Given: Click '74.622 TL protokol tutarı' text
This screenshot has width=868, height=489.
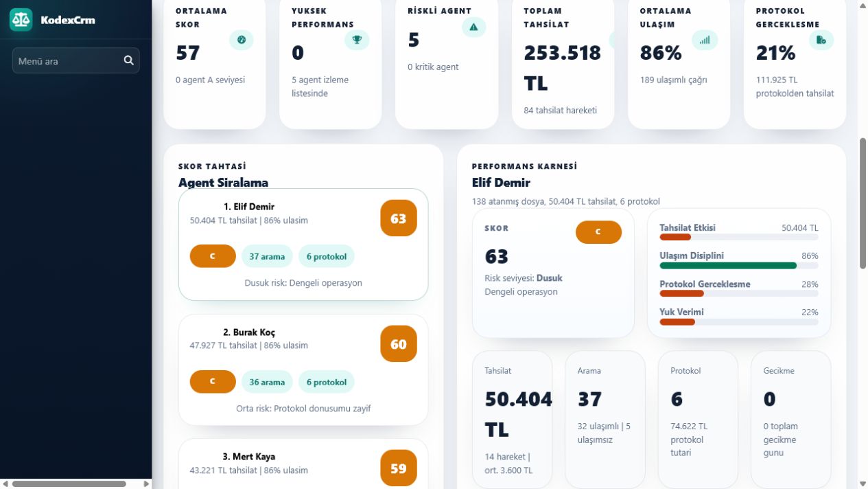Looking at the screenshot, I should click(x=689, y=440).
